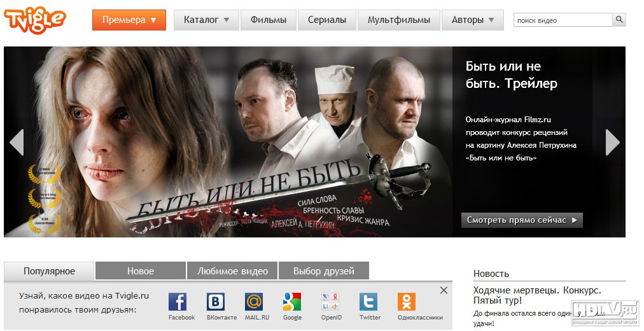
Task: Click the Новость heading
Action: point(491,274)
